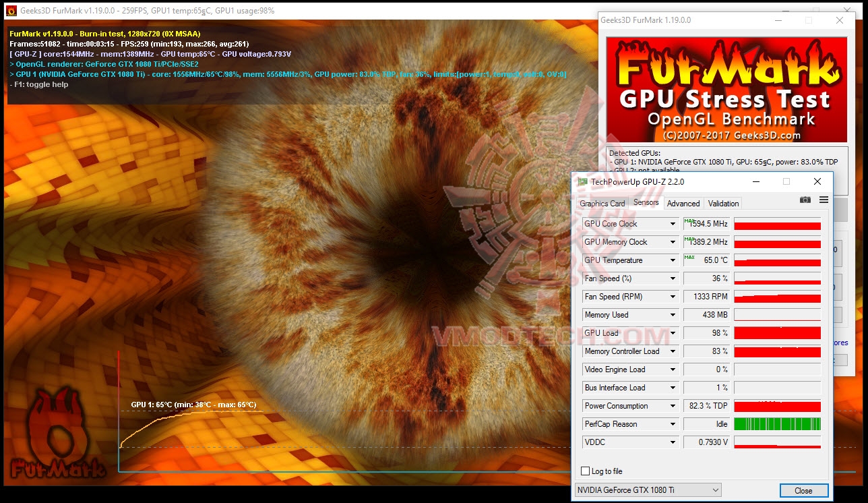868x503 pixels.
Task: Open the GPU-Z hamburger menu icon
Action: coord(824,200)
